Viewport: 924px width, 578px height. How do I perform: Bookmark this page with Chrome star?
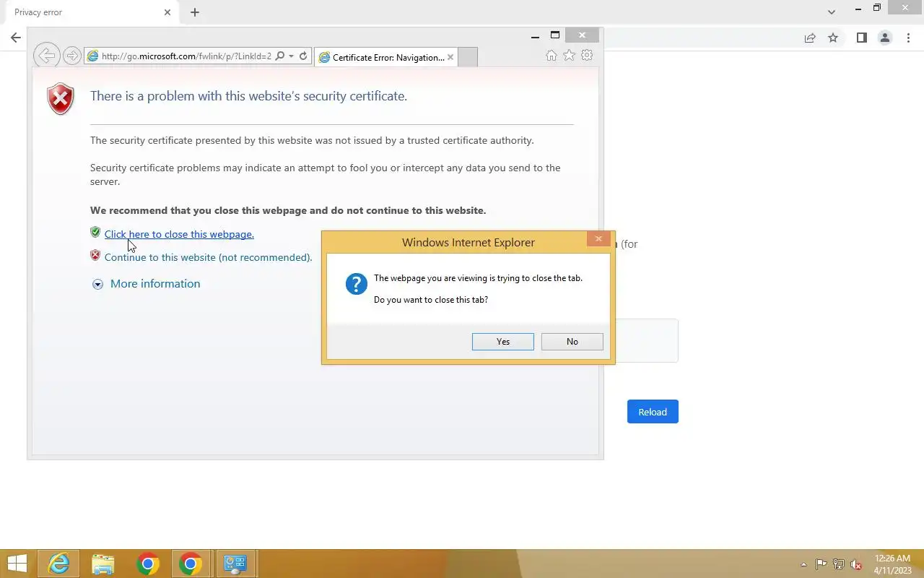833,38
